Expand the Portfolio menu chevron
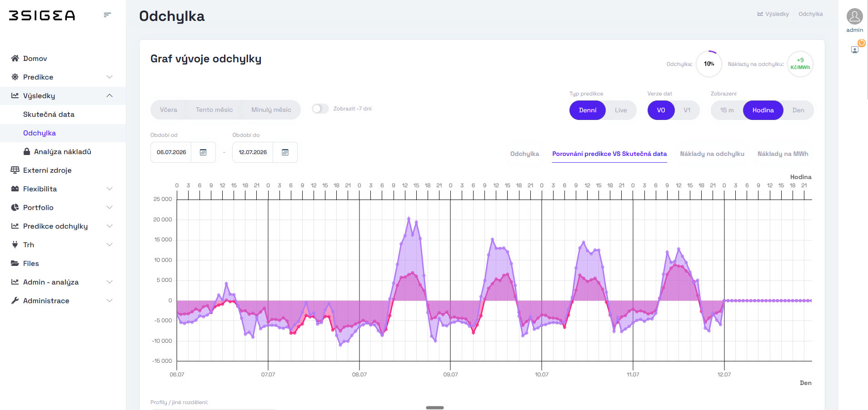Screen dimensions: 868x410 pyautogui.click(x=110, y=207)
